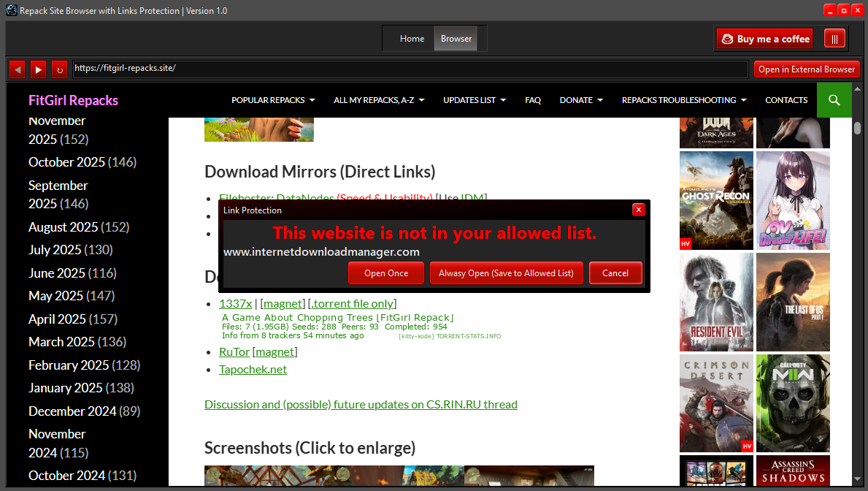Viewport: 868px width, 491px height.
Task: Close the Link Protection dialog with the X
Action: pyautogui.click(x=639, y=210)
